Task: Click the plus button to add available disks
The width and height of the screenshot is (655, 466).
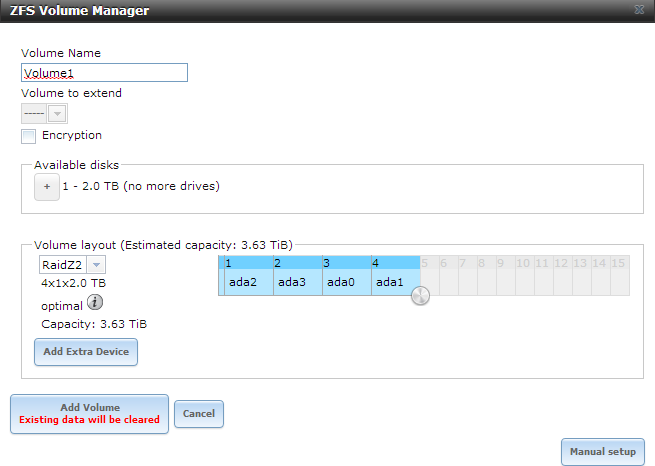Action: point(47,187)
